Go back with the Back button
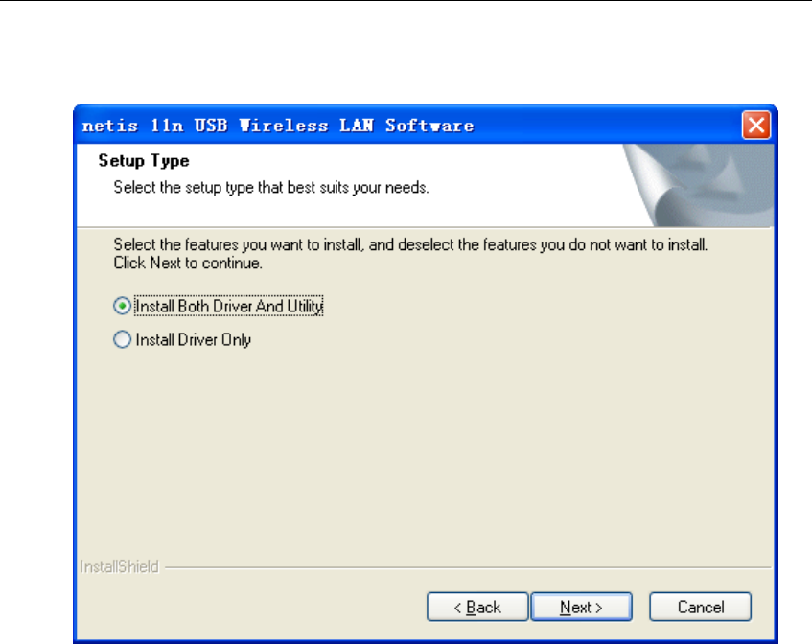The width and height of the screenshot is (812, 644). pyautogui.click(x=477, y=607)
